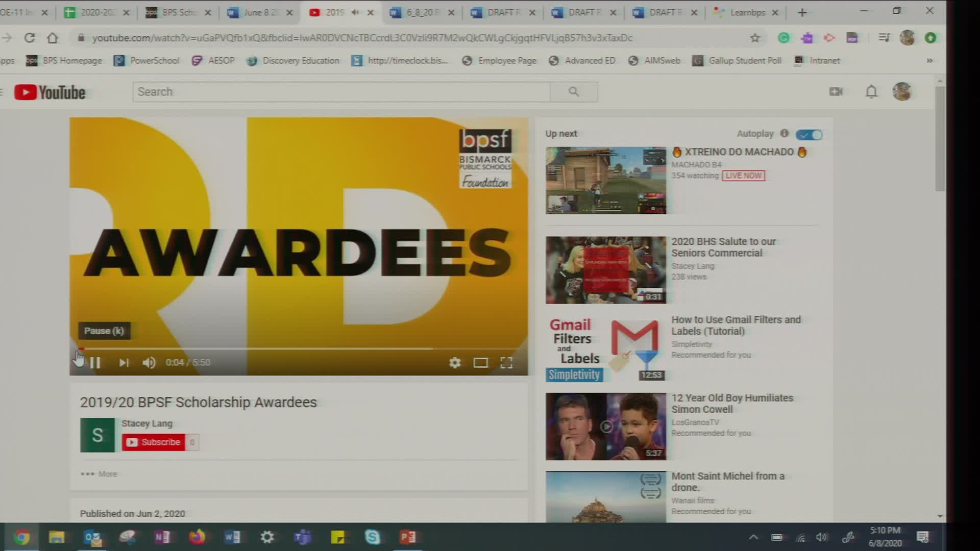The width and height of the screenshot is (980, 551).
Task: Open the Chrome profile avatar
Action: (x=907, y=38)
